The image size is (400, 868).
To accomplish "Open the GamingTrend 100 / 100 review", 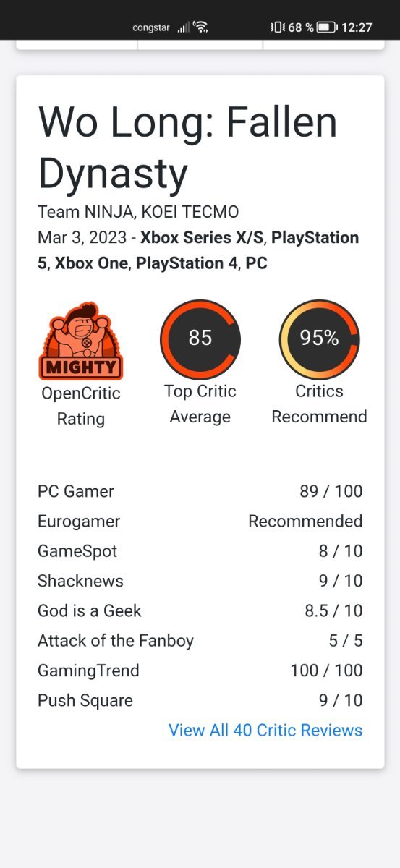I will point(200,671).
